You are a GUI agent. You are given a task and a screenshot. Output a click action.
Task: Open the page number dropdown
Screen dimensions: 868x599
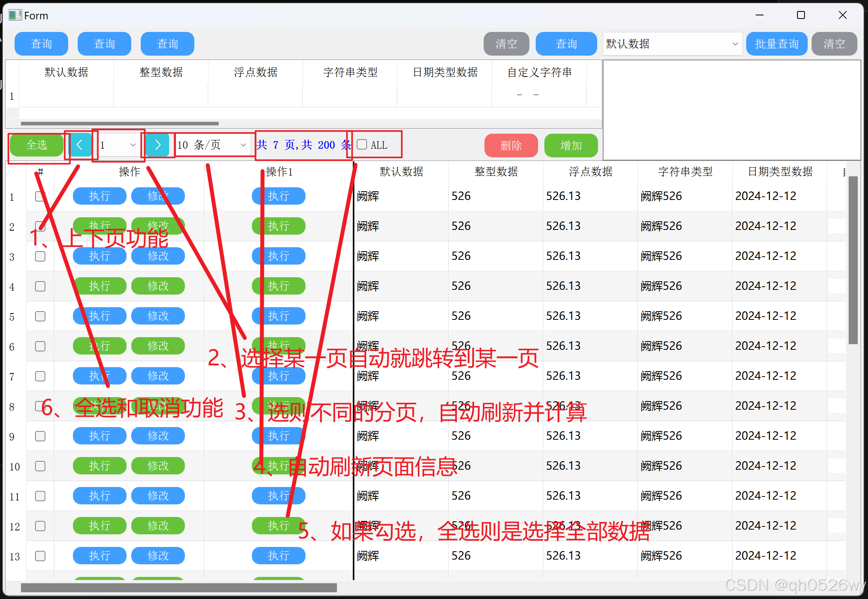[x=118, y=145]
